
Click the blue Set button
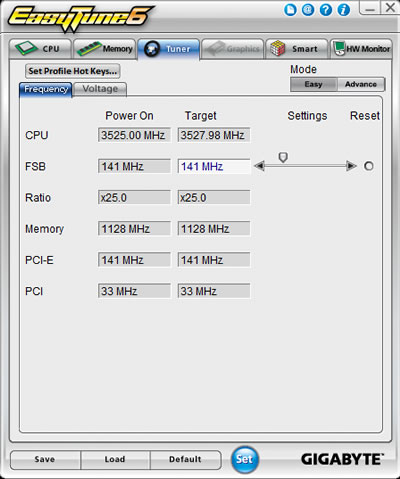[x=245, y=459]
